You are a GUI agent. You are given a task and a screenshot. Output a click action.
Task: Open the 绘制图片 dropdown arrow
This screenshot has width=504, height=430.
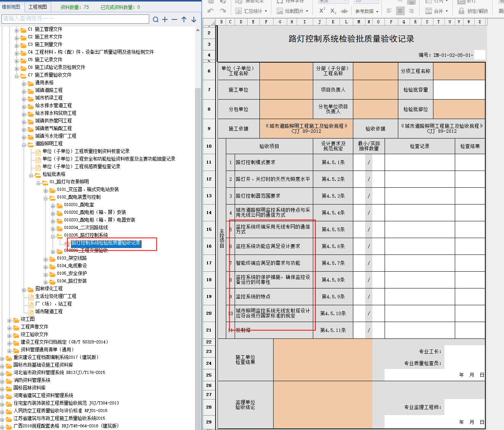tap(307, 11)
